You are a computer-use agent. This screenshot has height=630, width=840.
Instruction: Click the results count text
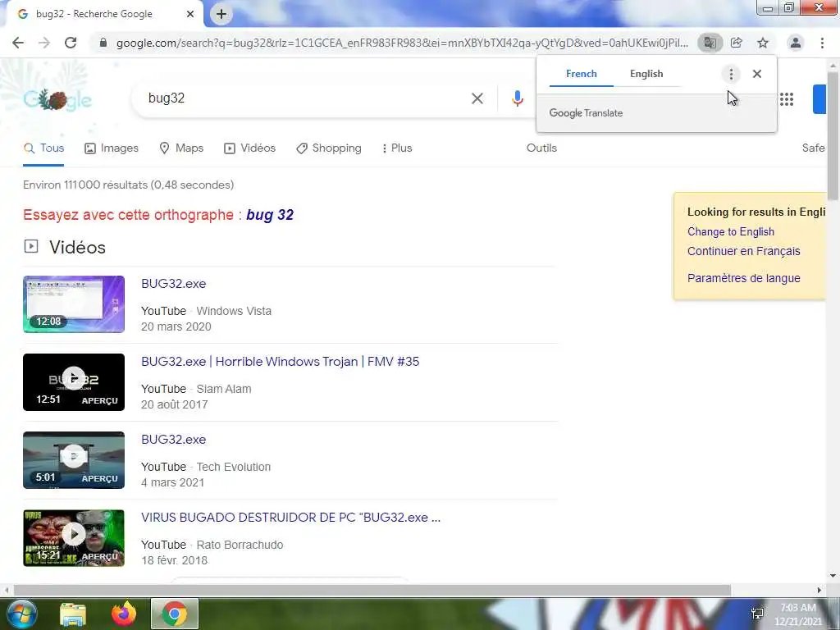[129, 185]
